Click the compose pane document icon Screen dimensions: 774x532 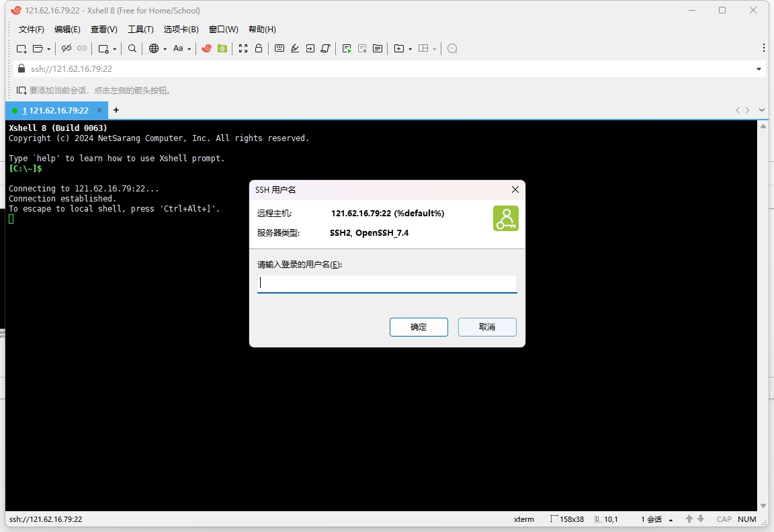point(378,48)
